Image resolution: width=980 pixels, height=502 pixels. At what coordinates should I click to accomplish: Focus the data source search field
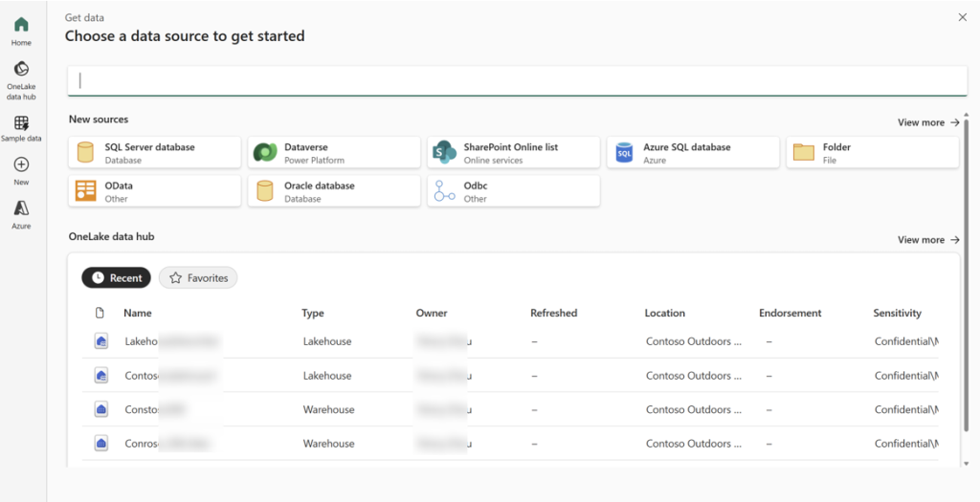click(x=517, y=81)
